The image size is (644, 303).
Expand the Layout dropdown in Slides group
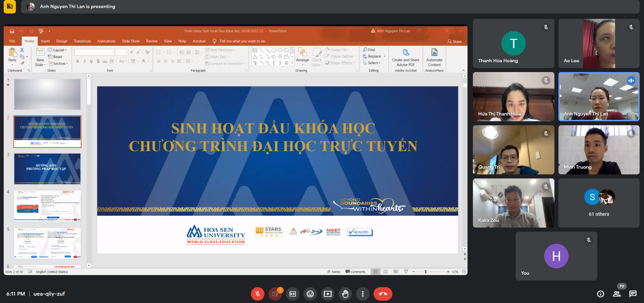click(x=58, y=50)
